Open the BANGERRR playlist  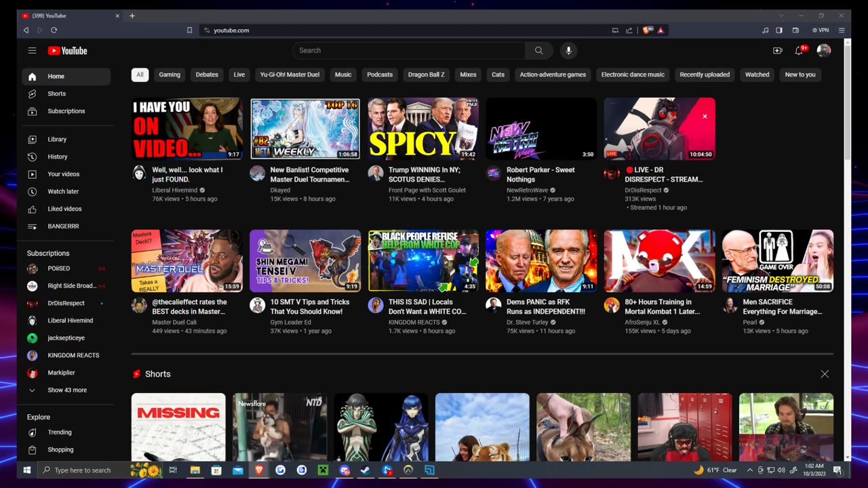pyautogui.click(x=66, y=226)
